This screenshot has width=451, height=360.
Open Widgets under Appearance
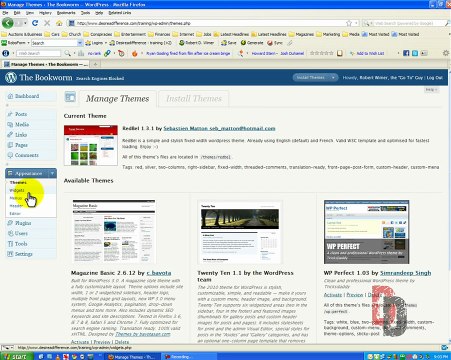click(x=17, y=190)
